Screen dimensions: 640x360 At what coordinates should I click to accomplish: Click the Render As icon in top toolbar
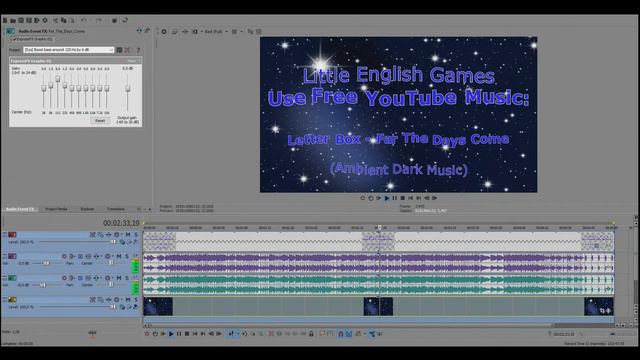tap(37, 20)
